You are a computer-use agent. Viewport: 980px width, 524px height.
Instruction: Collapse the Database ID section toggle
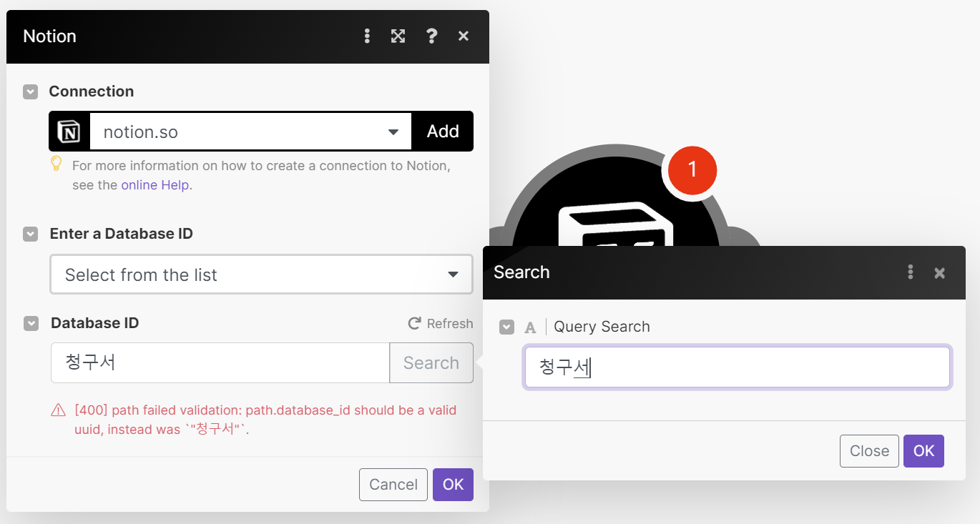coord(31,323)
